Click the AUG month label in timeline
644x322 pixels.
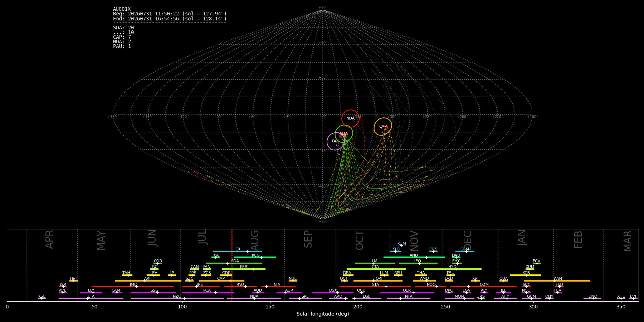tap(255, 240)
